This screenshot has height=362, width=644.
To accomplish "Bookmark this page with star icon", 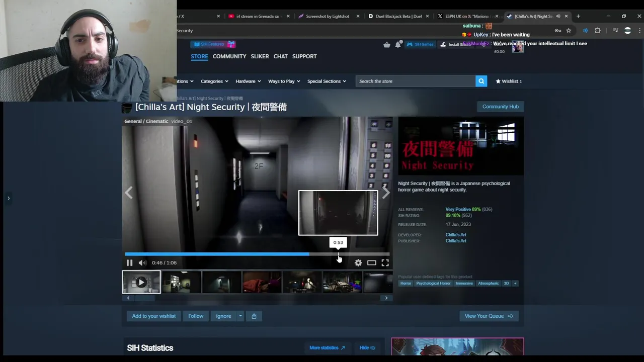I will tap(569, 31).
